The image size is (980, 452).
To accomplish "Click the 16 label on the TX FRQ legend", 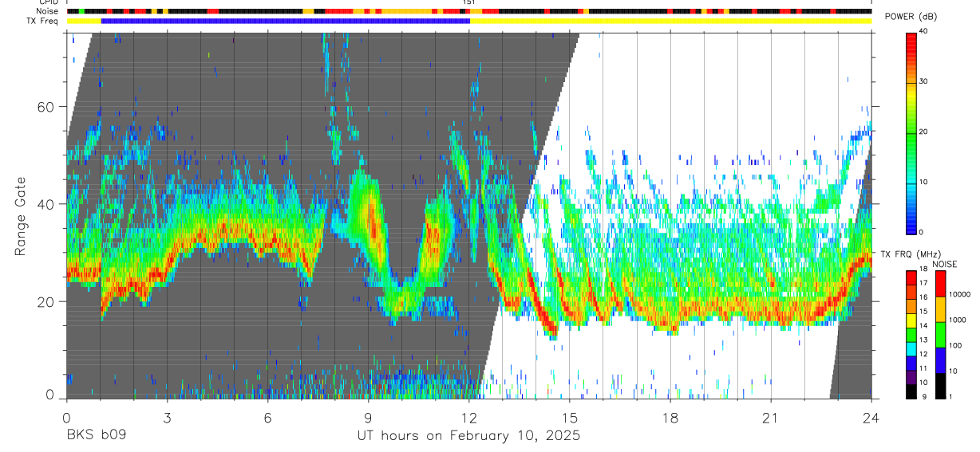I will [x=924, y=297].
